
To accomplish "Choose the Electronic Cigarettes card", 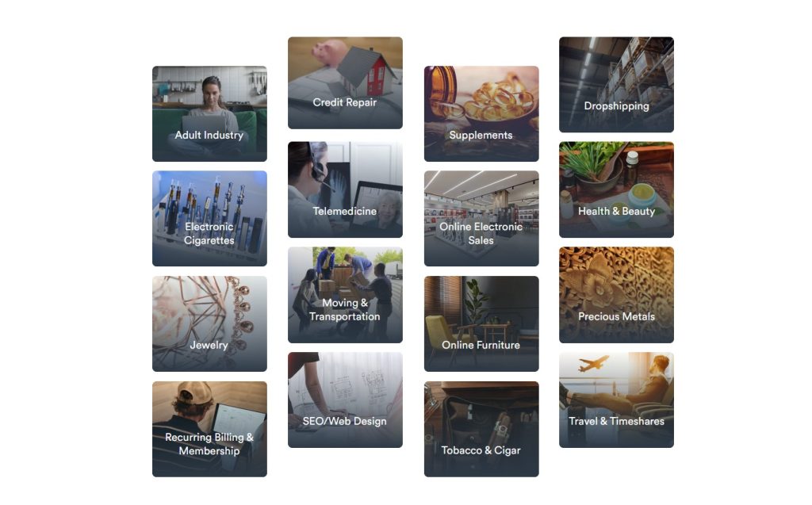I will (209, 219).
